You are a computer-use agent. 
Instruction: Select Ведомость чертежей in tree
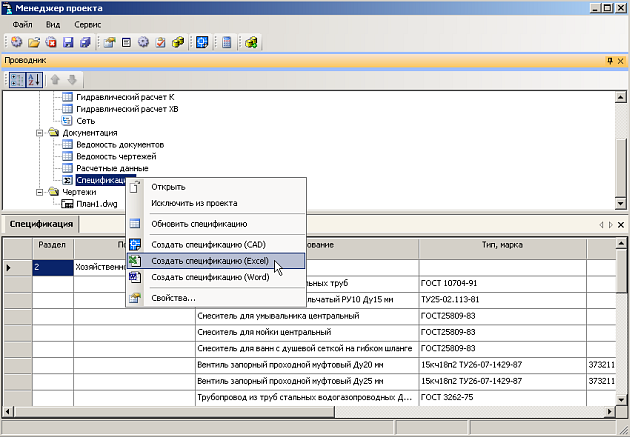pos(116,157)
